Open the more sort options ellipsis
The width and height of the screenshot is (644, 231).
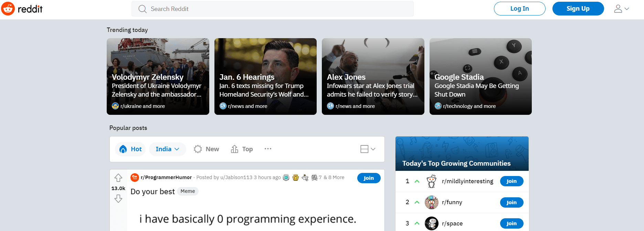(x=268, y=149)
